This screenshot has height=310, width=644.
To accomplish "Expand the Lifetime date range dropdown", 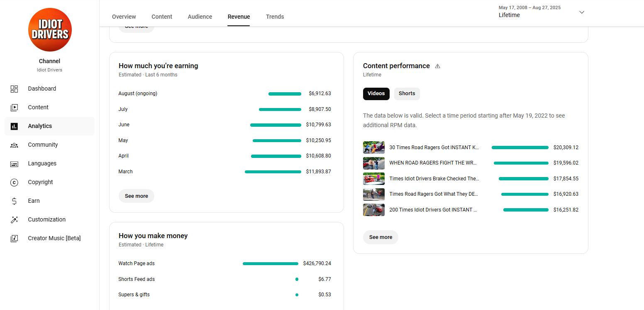I will (581, 12).
